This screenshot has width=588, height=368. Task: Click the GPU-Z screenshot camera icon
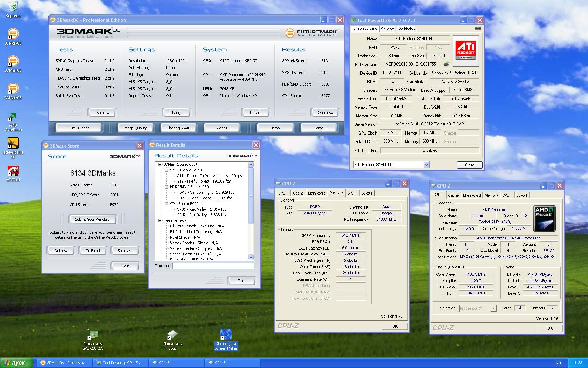(x=478, y=28)
